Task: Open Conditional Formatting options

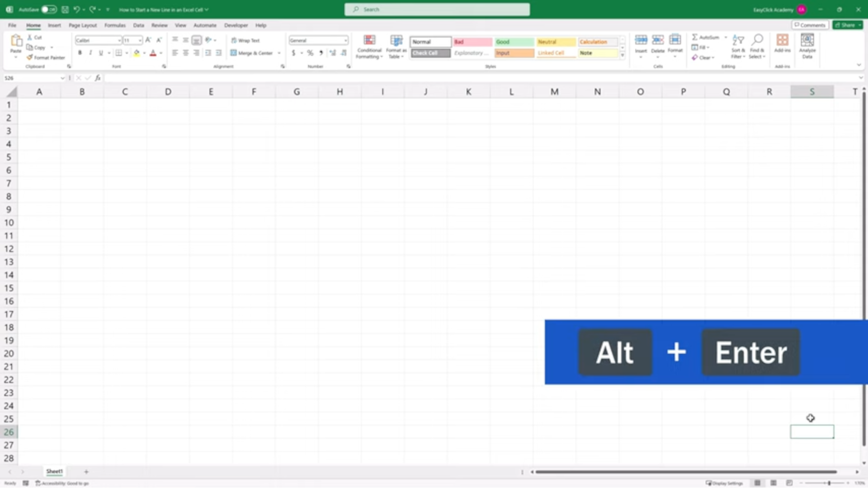Action: pyautogui.click(x=369, y=47)
